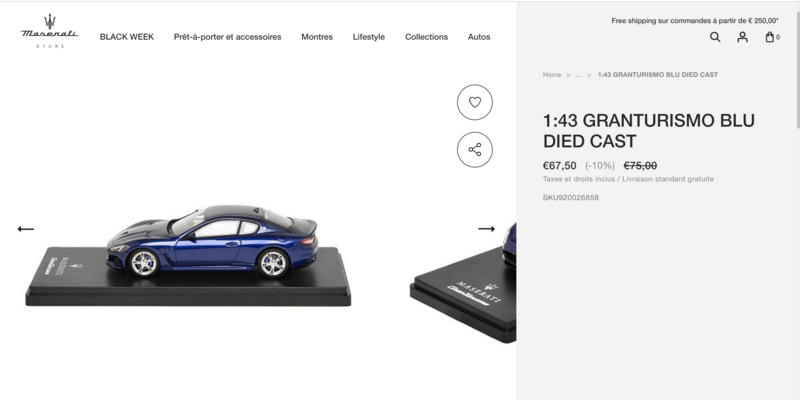Select the partially visible second product image
This screenshot has height=400, width=800.
463,283
